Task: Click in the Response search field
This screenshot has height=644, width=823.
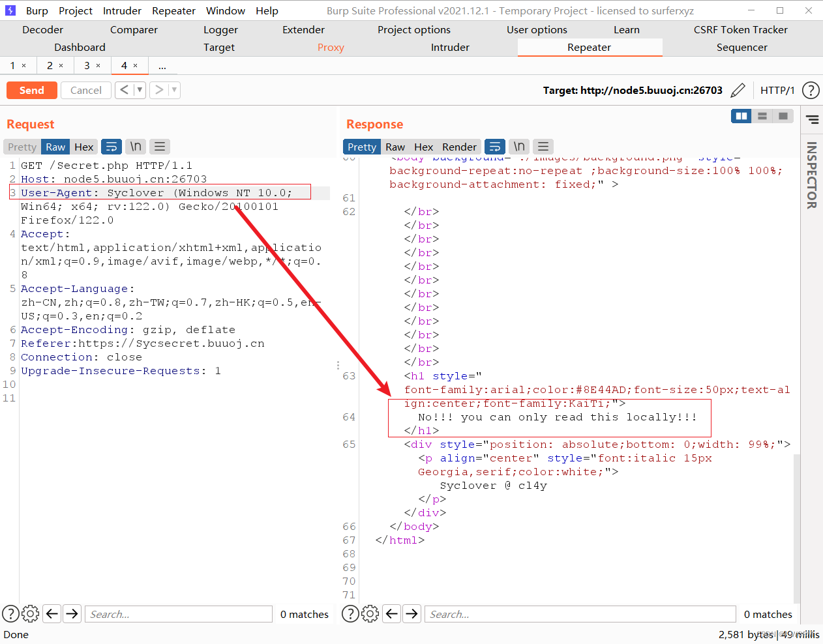Action: pos(580,613)
